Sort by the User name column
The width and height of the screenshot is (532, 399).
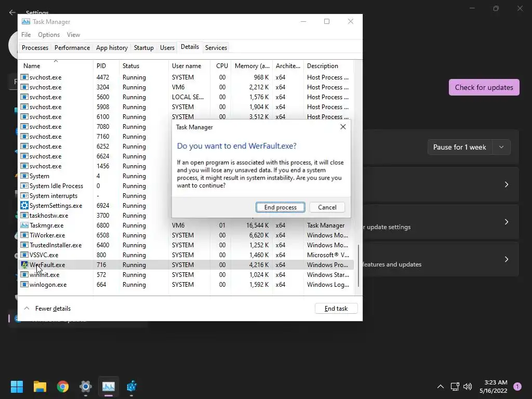point(189,66)
